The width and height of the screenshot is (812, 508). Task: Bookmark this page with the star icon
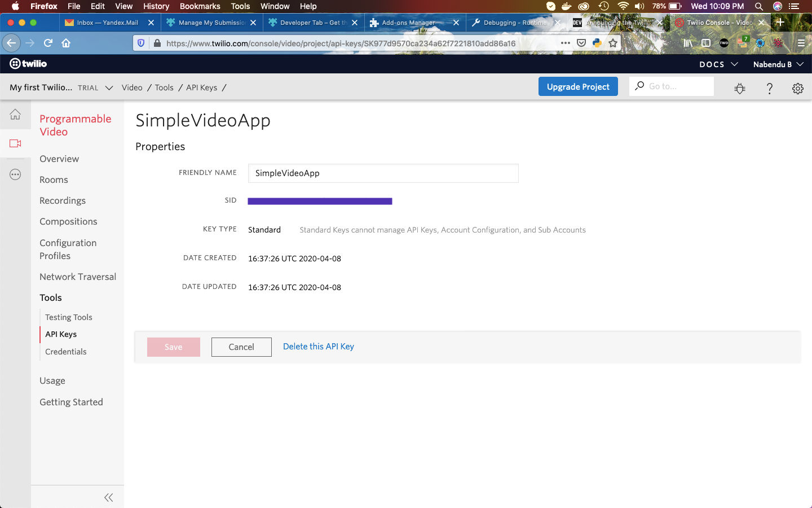(613, 43)
